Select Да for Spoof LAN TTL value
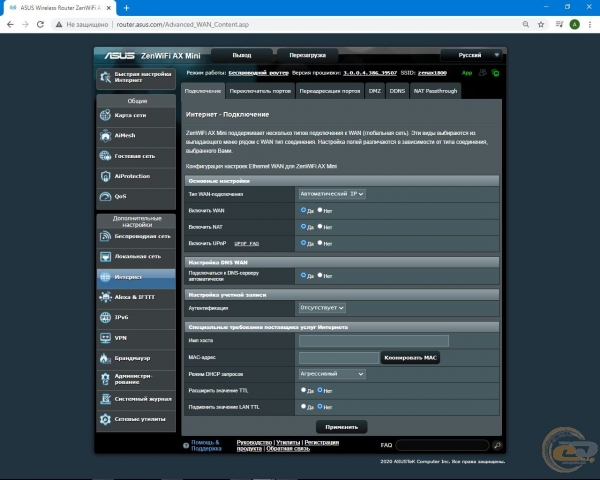The width and height of the screenshot is (600, 480). pyautogui.click(x=303, y=406)
